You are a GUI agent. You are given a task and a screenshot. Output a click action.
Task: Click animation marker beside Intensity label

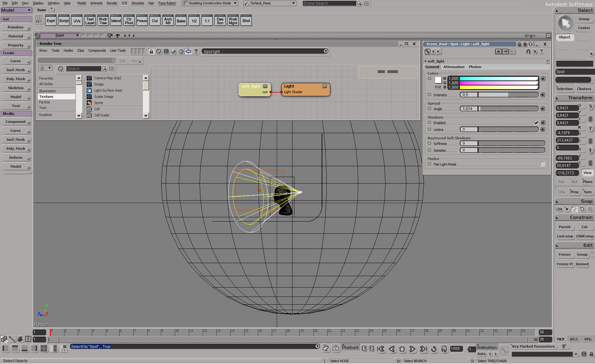[x=430, y=95]
